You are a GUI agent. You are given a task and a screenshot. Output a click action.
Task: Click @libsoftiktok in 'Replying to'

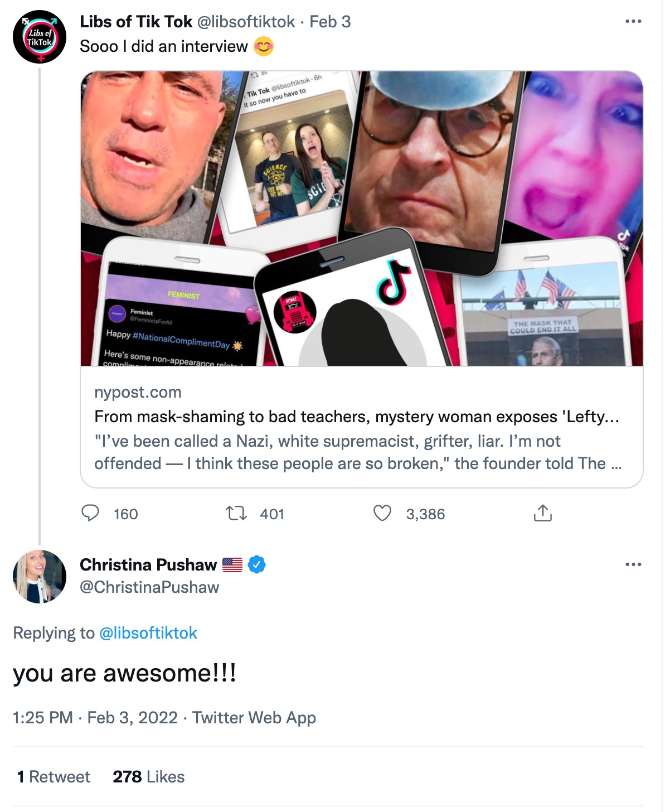[148, 633]
